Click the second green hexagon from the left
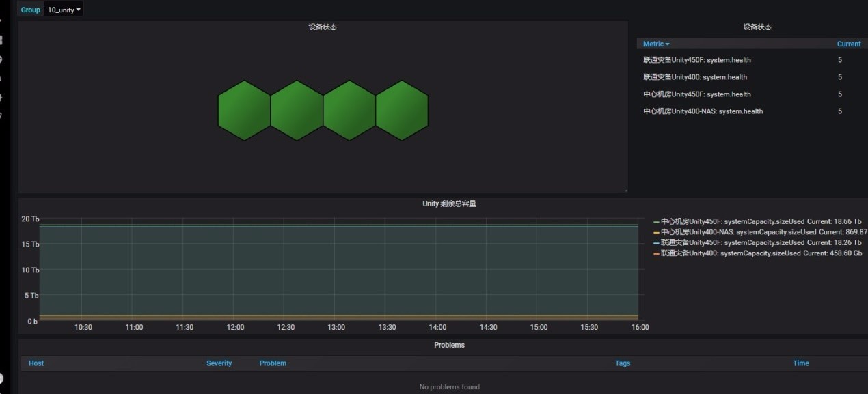 click(x=297, y=111)
